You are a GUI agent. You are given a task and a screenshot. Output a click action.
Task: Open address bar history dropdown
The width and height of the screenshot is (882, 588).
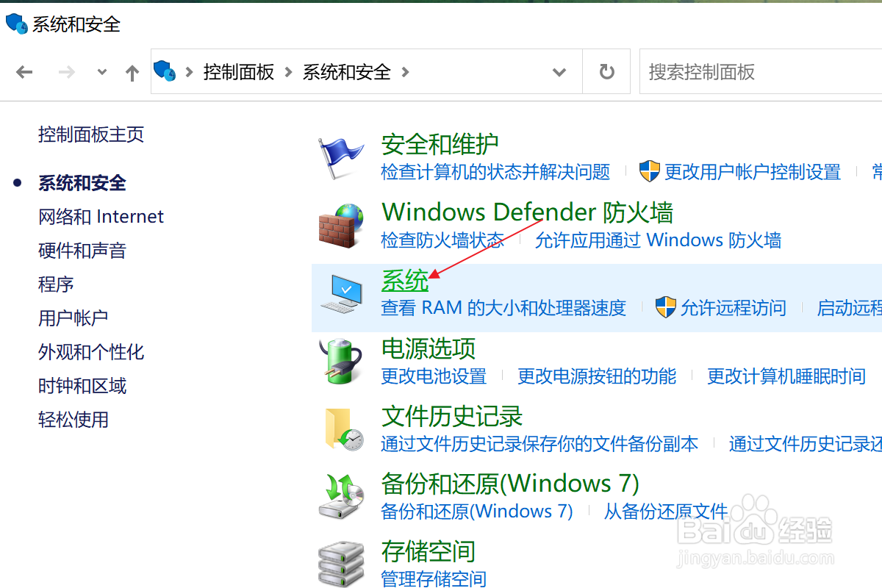(x=559, y=72)
